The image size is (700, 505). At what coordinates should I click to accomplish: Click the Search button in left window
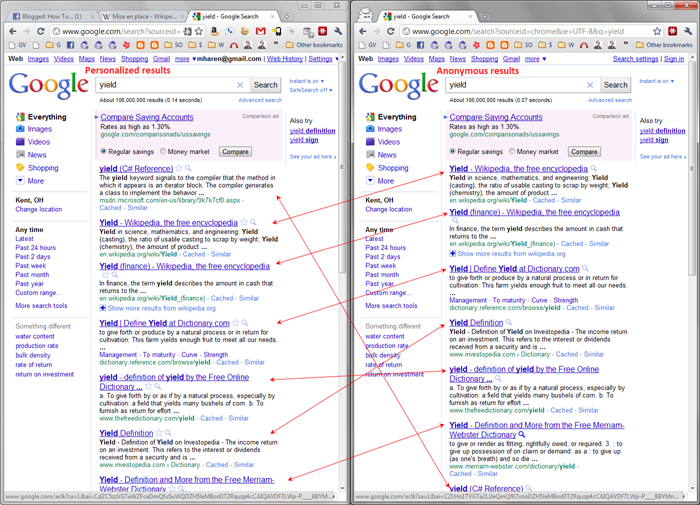click(266, 85)
